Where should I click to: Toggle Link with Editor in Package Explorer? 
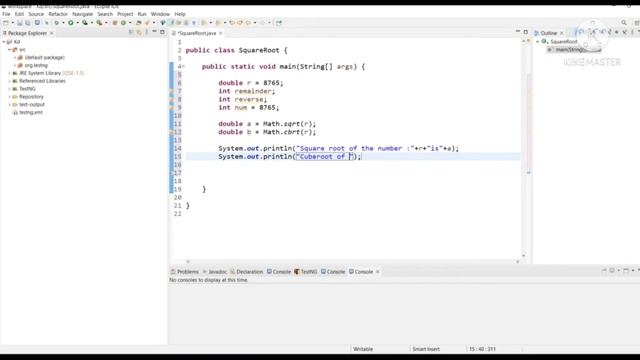pos(139,32)
